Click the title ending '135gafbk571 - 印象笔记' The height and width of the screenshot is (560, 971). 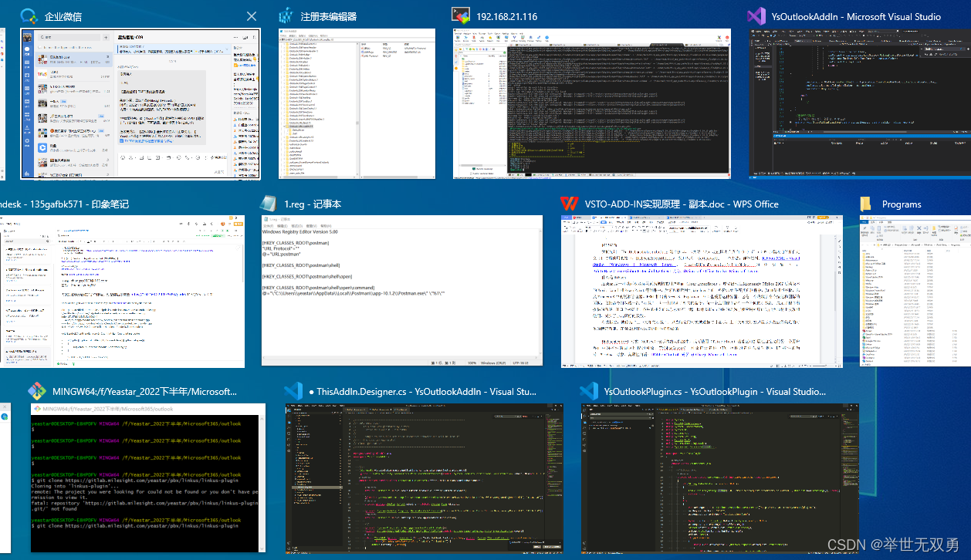click(64, 204)
